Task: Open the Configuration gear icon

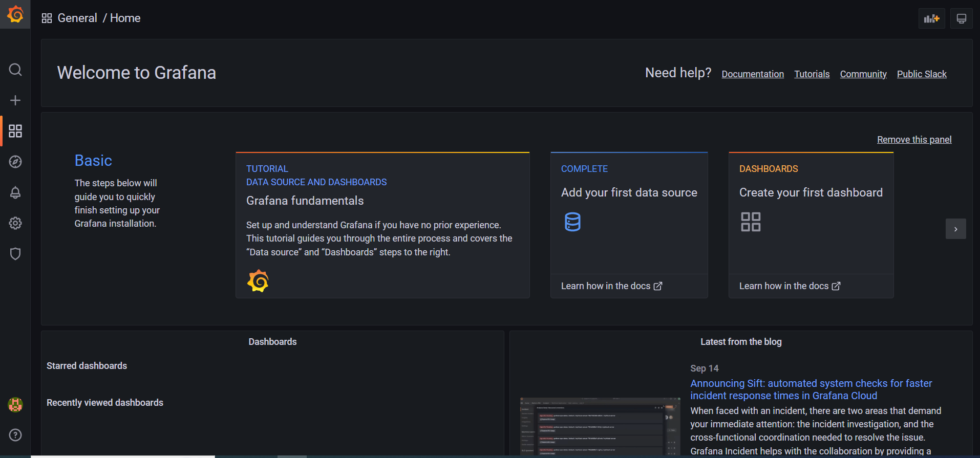Action: click(x=15, y=223)
